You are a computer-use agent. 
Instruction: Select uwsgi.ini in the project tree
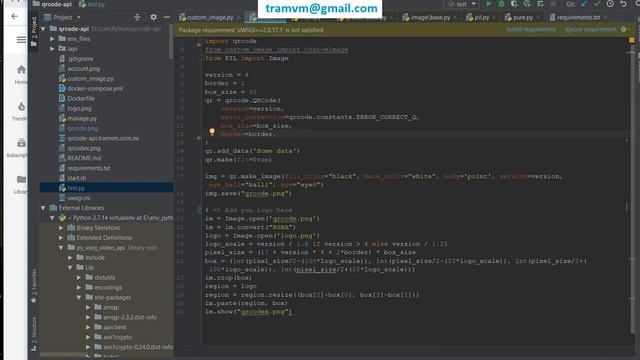tap(74, 198)
